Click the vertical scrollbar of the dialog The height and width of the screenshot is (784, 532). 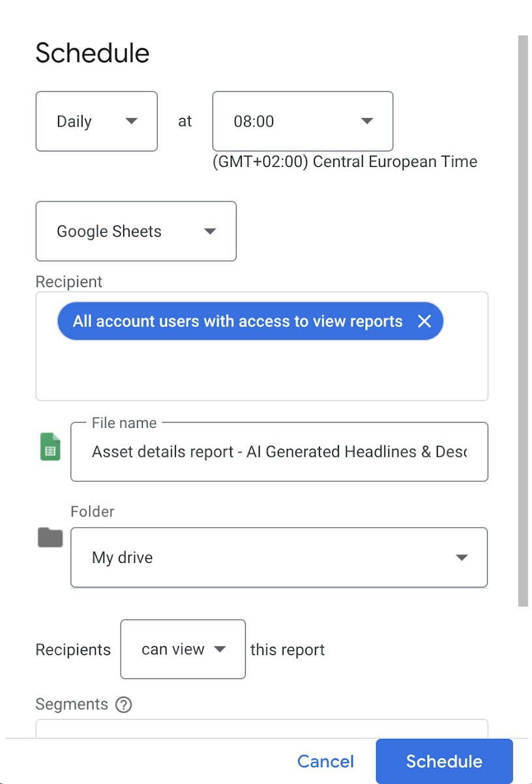coord(522,320)
